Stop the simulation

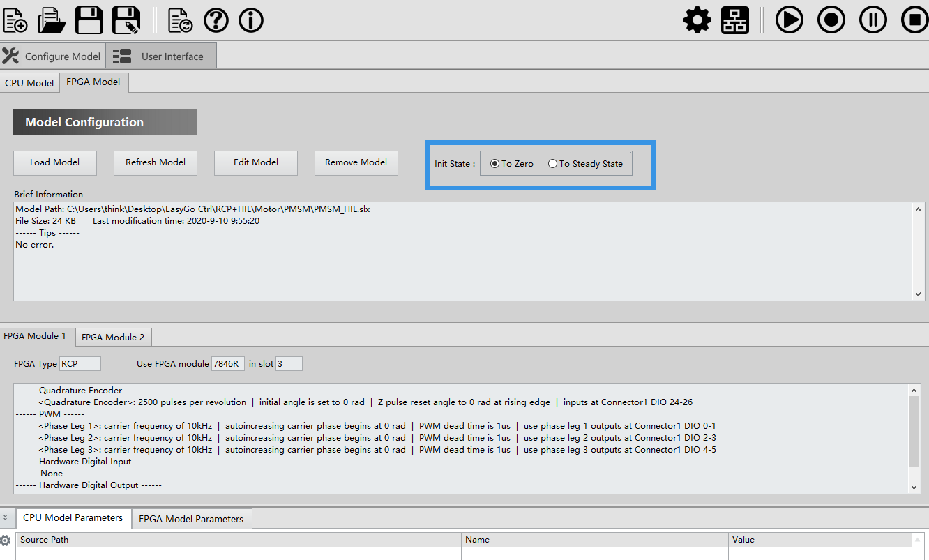pyautogui.click(x=915, y=20)
